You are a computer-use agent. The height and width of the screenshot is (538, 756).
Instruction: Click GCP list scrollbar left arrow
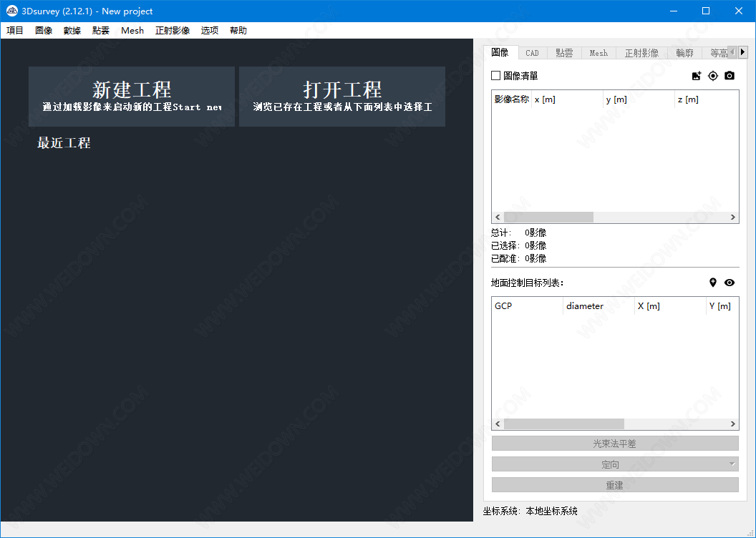pyautogui.click(x=498, y=424)
